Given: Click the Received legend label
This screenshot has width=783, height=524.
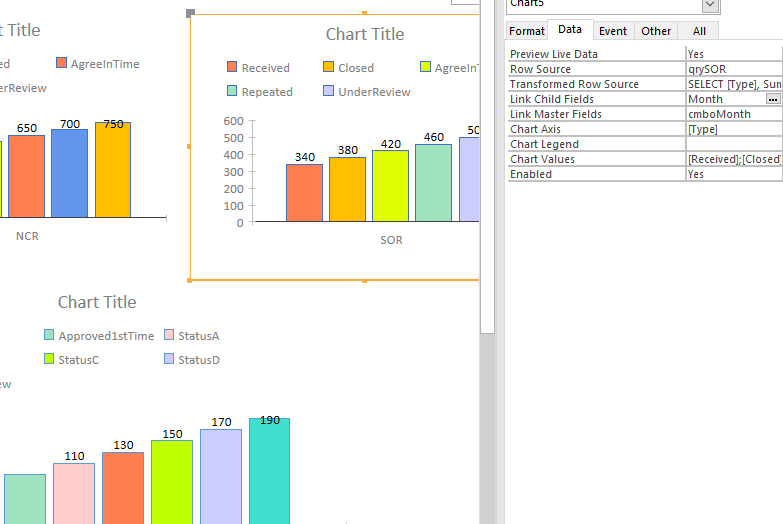Looking at the screenshot, I should pyautogui.click(x=266, y=68).
